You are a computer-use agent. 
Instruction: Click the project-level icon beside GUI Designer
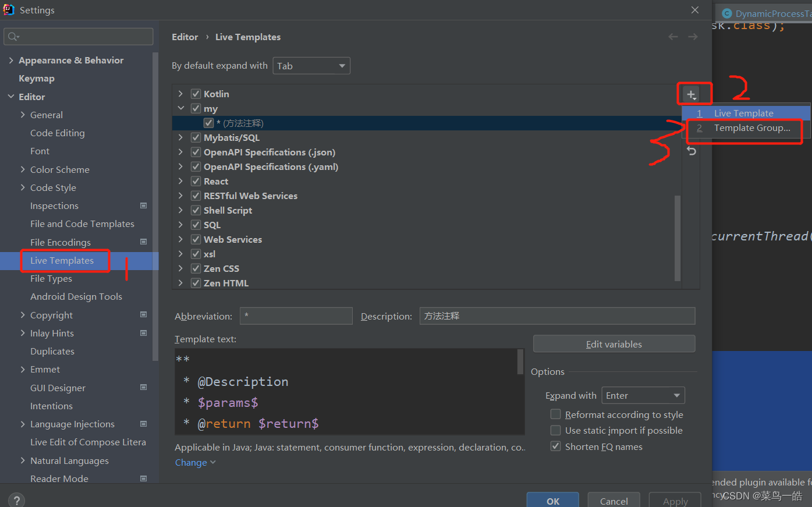(x=144, y=387)
